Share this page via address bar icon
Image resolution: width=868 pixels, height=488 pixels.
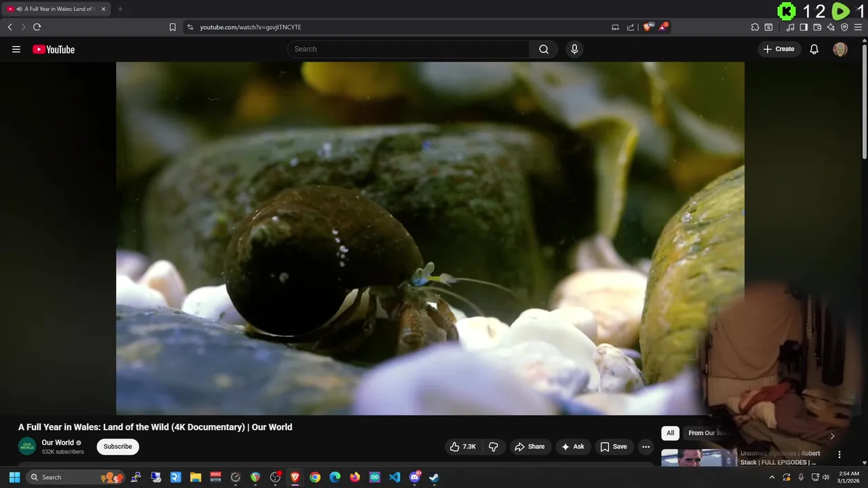pyautogui.click(x=631, y=27)
